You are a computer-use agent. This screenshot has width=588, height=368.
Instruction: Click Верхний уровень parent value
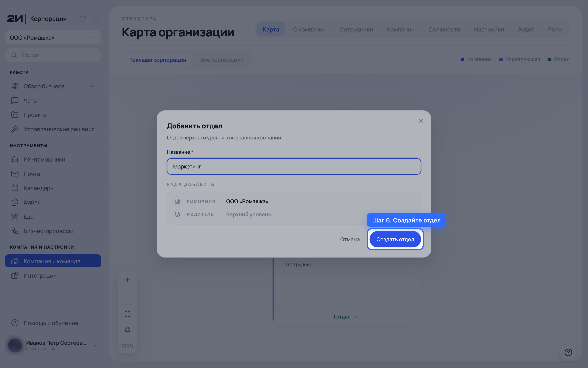pos(248,214)
